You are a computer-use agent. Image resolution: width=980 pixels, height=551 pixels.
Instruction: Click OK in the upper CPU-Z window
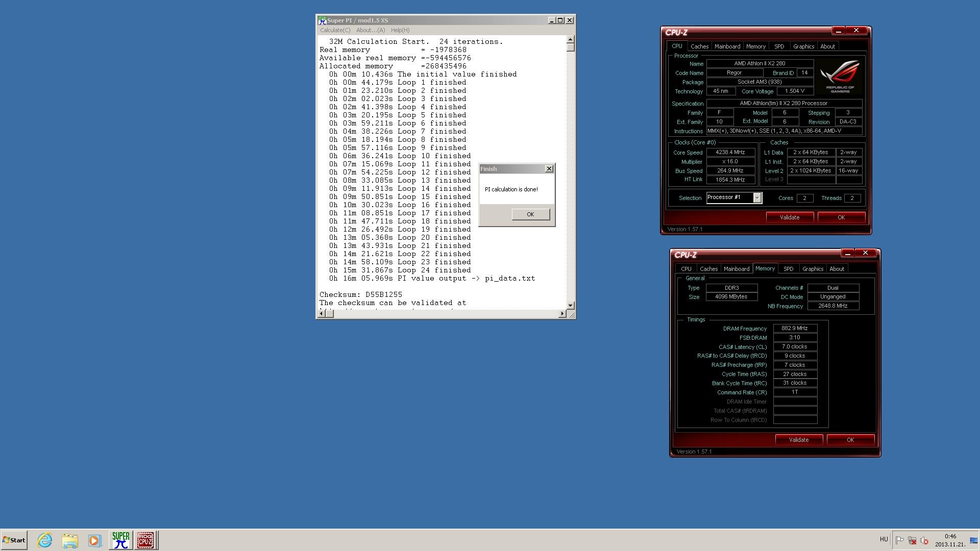point(841,217)
